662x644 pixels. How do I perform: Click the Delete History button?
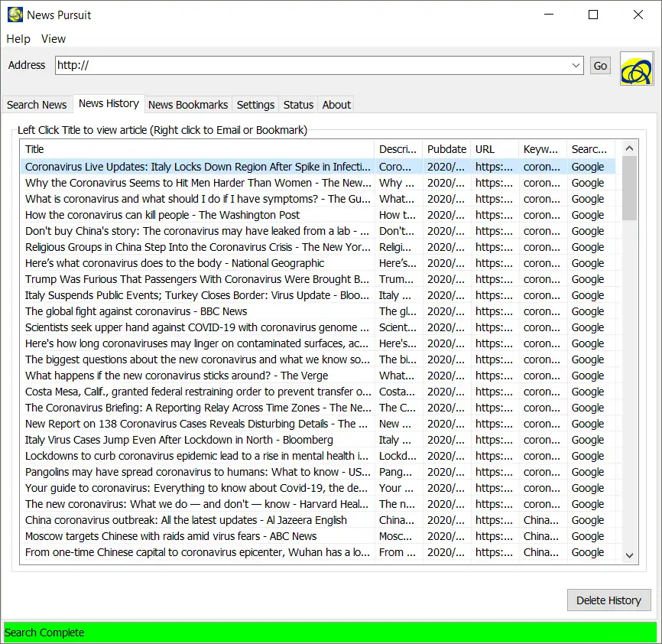point(608,600)
